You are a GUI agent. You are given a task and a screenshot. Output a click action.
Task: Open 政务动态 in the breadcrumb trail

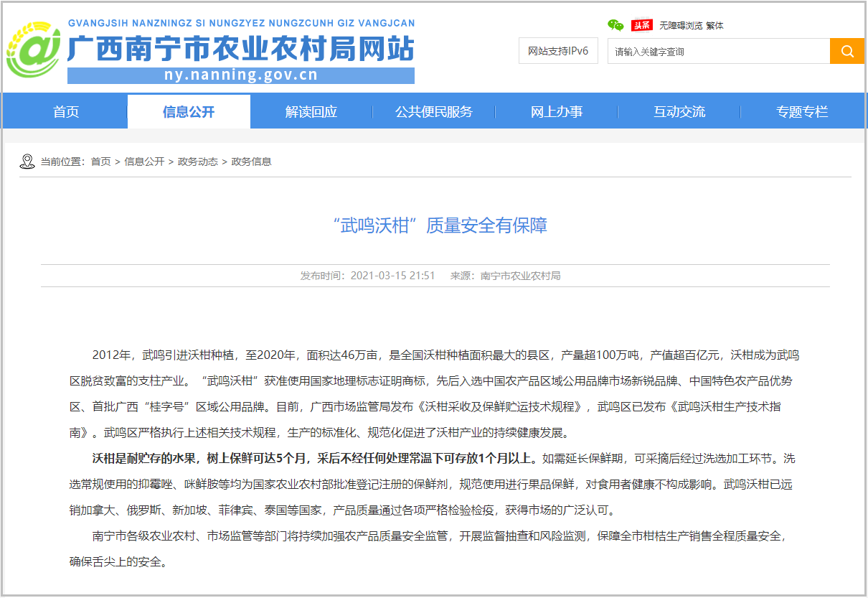(x=197, y=162)
